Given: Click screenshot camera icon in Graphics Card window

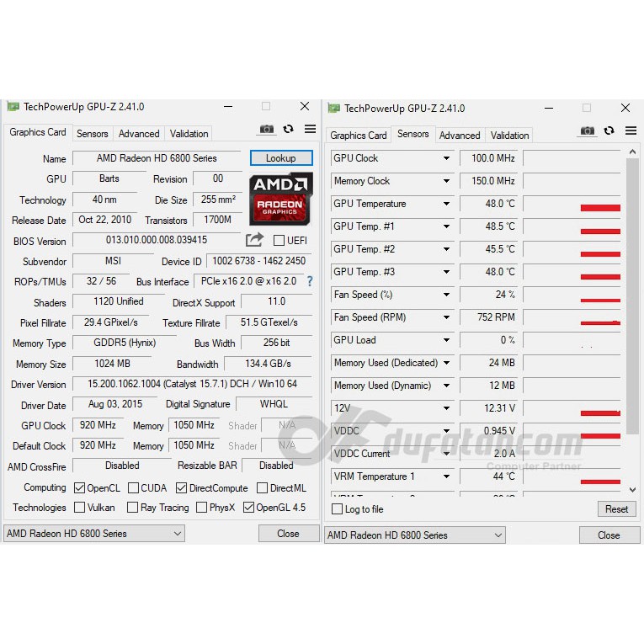Looking at the screenshot, I should [267, 130].
